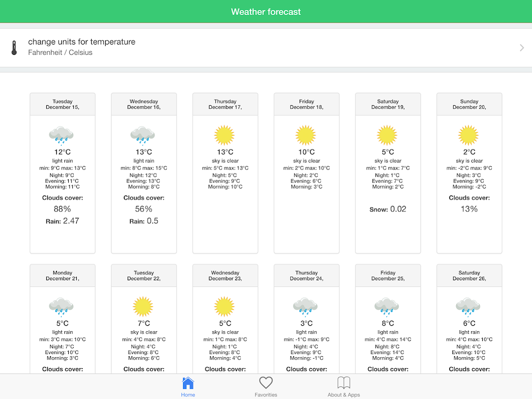This screenshot has height=399, width=532.
Task: Click min: -1°C max: 9°C text
Action: tap(307, 339)
